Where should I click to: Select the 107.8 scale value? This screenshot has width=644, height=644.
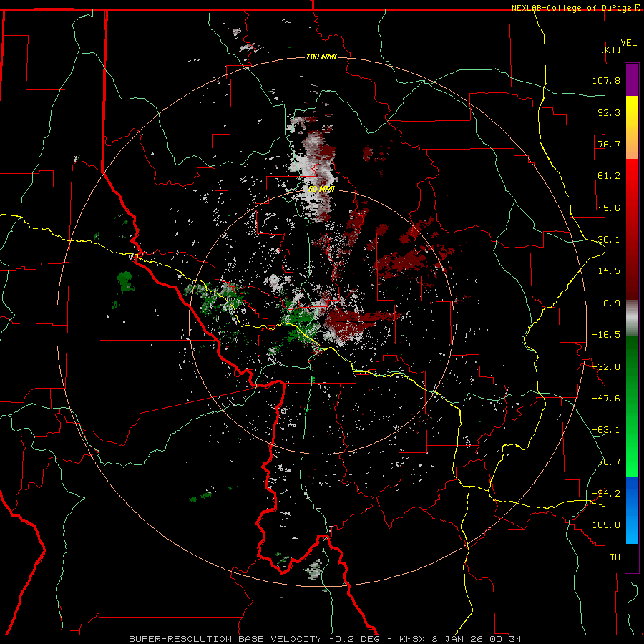tap(606, 80)
